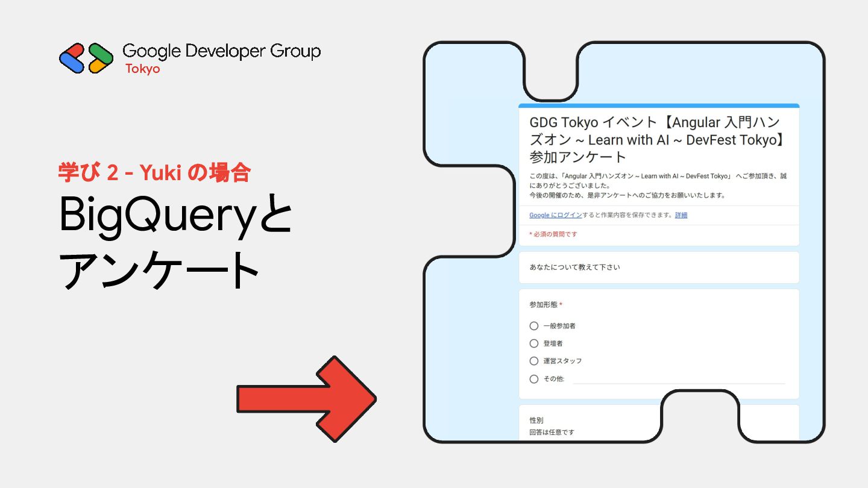Viewport: 868px width, 488px height.
Task: Open the 詳細 link
Action: point(681,215)
